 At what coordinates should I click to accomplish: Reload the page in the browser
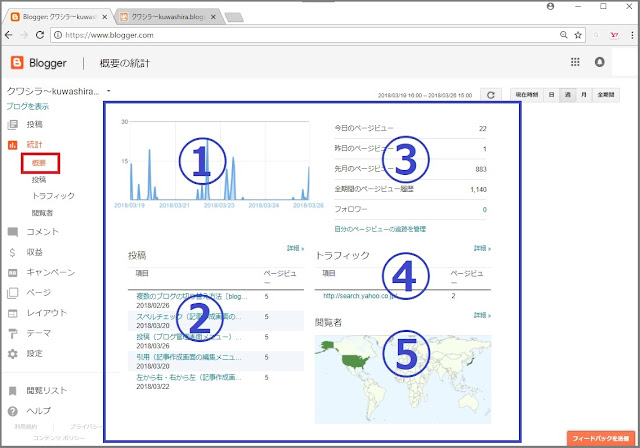(x=40, y=35)
